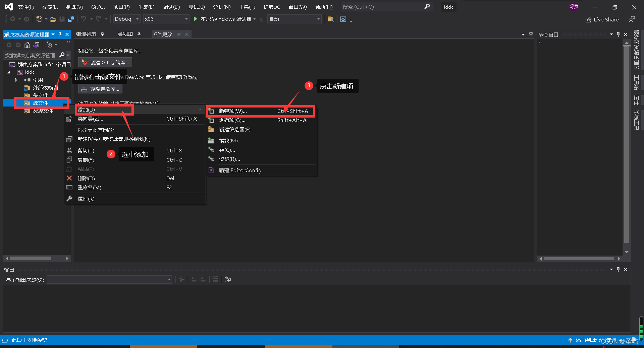Toggle pin on the Git 更改 tab

[179, 34]
